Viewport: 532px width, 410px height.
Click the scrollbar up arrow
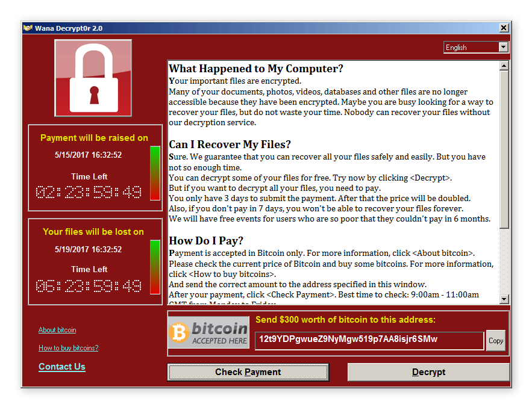point(504,66)
